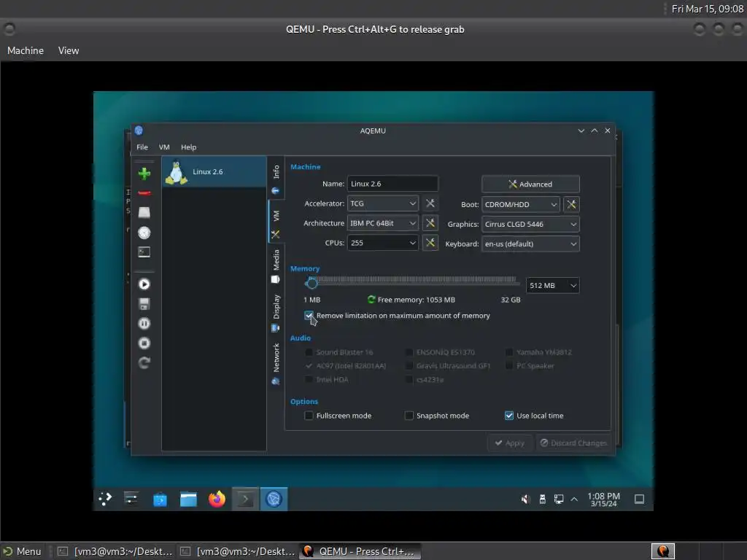Expand the Architecture IBM PC 64Bit dropdown
This screenshot has width=747, height=560.
(383, 223)
